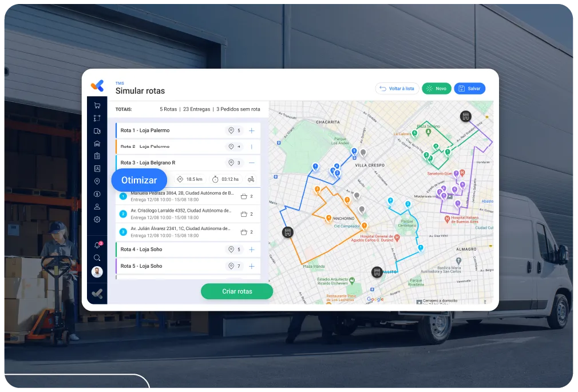Click the Rota 4 - Loja Soho title
This screenshot has height=392, width=578.
point(141,250)
